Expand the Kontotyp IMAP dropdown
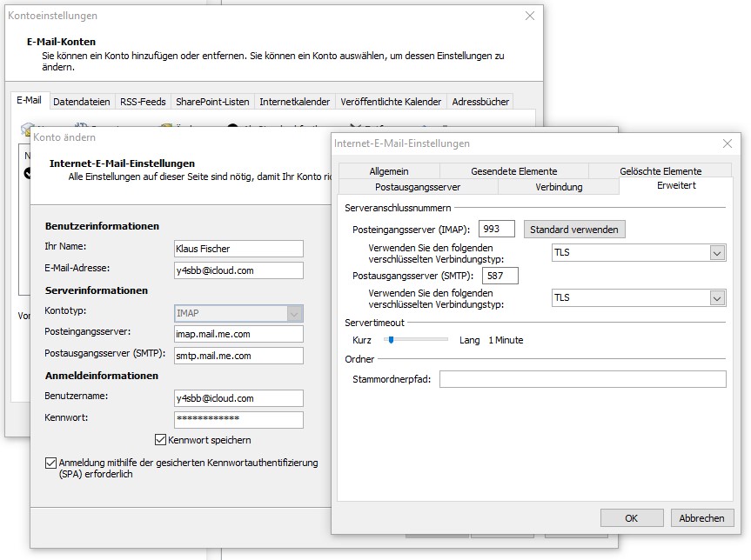 click(294, 313)
